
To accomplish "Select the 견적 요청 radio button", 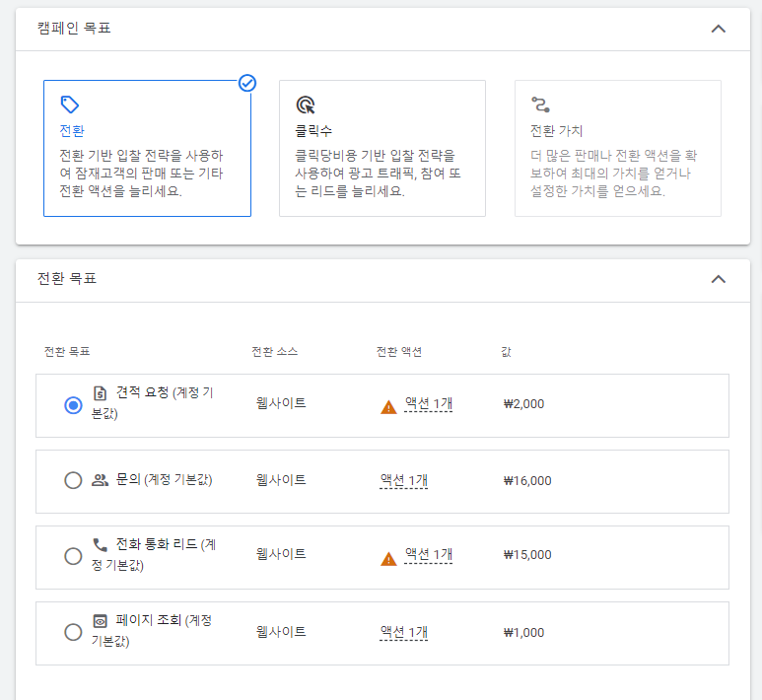I will 73,405.
